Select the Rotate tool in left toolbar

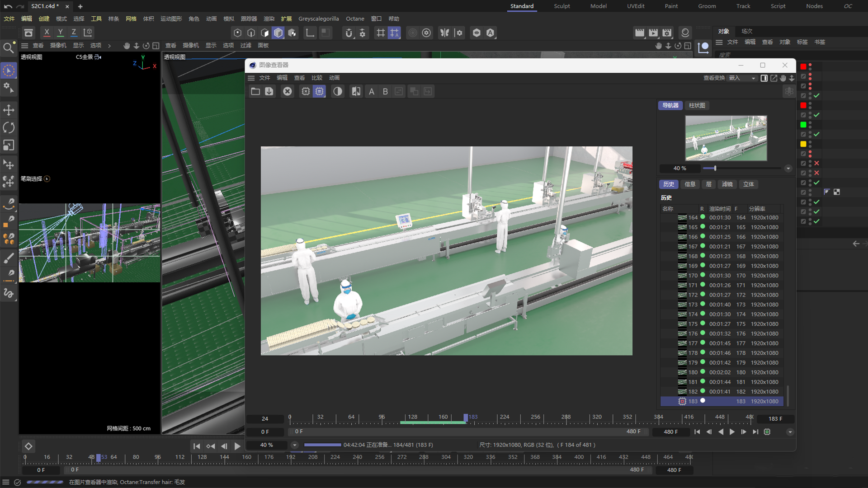point(9,127)
